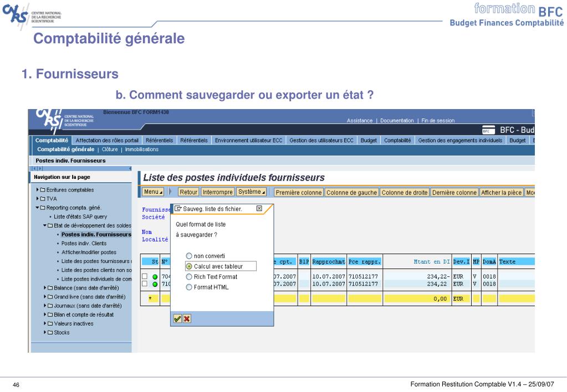The width and height of the screenshot is (567, 392).
Task: Expand Bilan et compte de résultat
Action: 45,314
